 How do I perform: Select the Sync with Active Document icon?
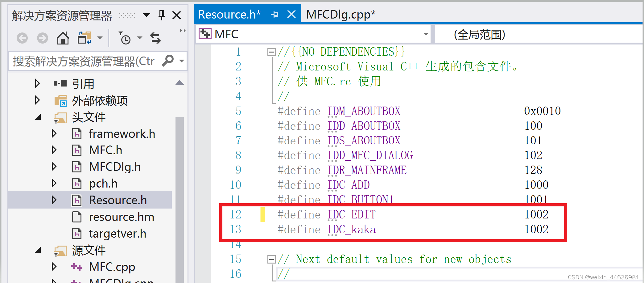(x=156, y=38)
